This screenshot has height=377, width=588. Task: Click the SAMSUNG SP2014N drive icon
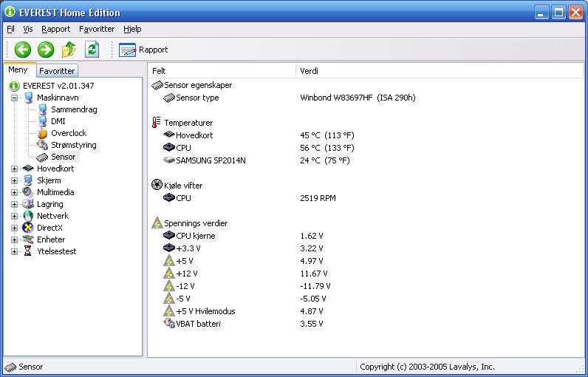click(169, 160)
